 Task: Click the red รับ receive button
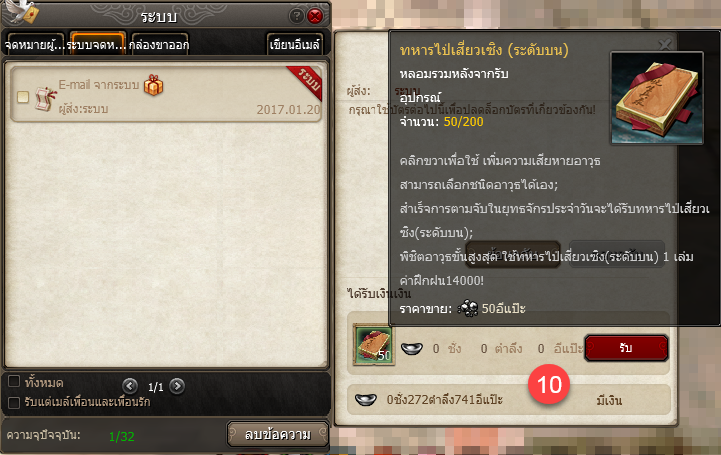pyautogui.click(x=626, y=348)
